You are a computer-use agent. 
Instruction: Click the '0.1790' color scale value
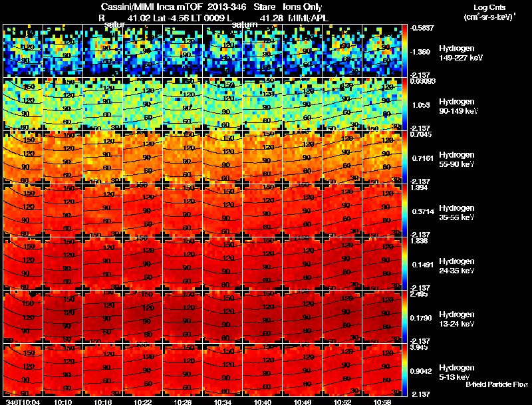pyautogui.click(x=421, y=318)
